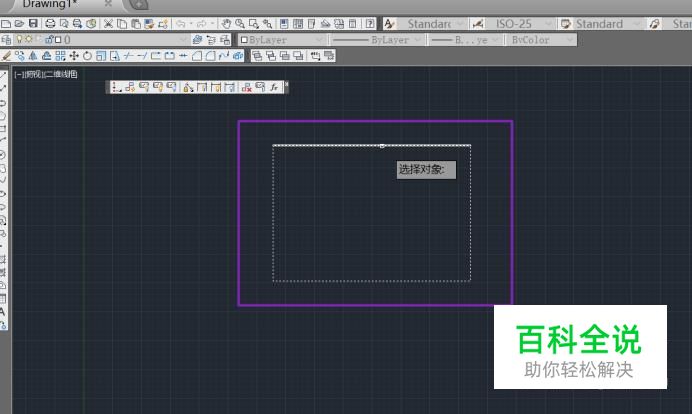
Task: Select the Scale tool
Action: click(101, 56)
